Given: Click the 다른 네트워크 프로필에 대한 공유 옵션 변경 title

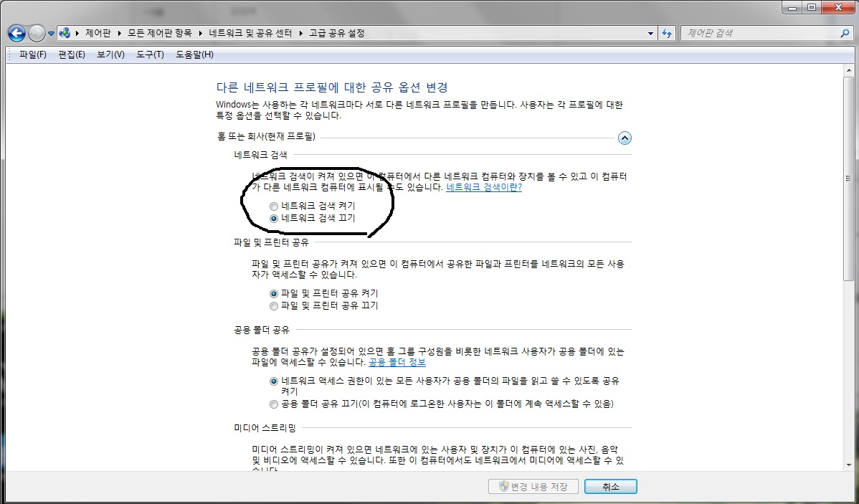Looking at the screenshot, I should pyautogui.click(x=333, y=87).
